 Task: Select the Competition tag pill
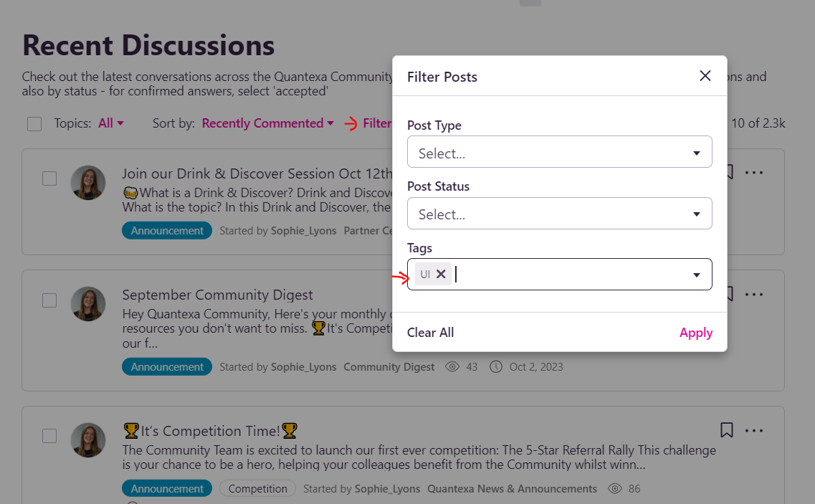[x=258, y=488]
